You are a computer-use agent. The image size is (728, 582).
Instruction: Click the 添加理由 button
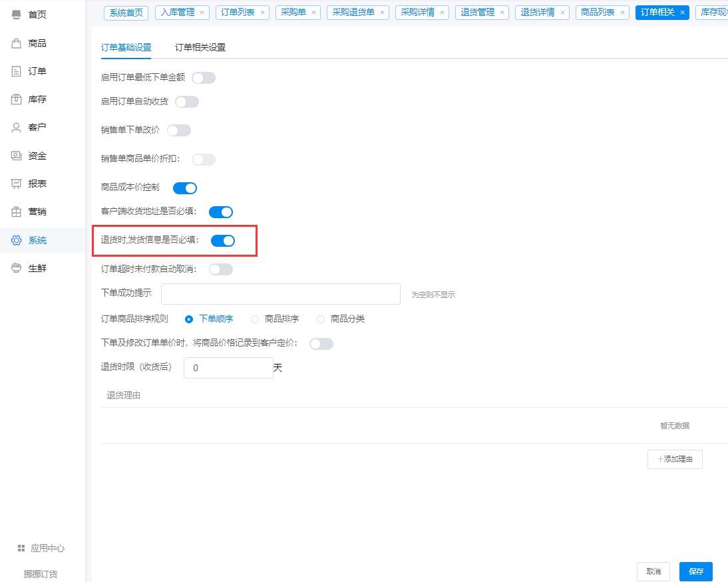point(675,459)
